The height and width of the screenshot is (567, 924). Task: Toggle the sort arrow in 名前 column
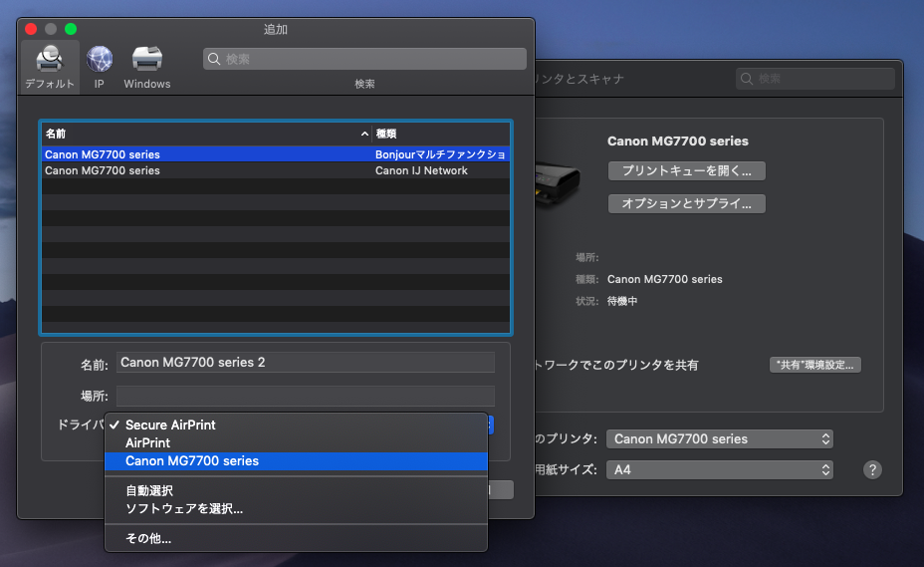coord(364,134)
